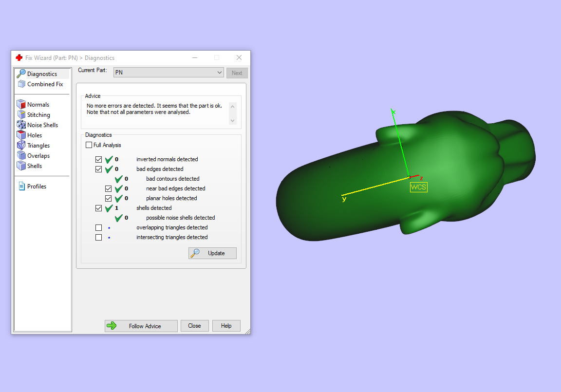
Task: Click the Help button
Action: tap(226, 325)
